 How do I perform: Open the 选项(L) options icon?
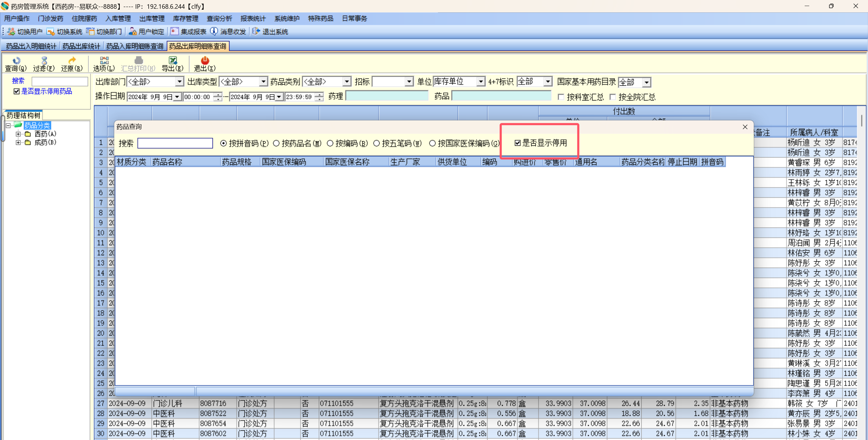[104, 61]
